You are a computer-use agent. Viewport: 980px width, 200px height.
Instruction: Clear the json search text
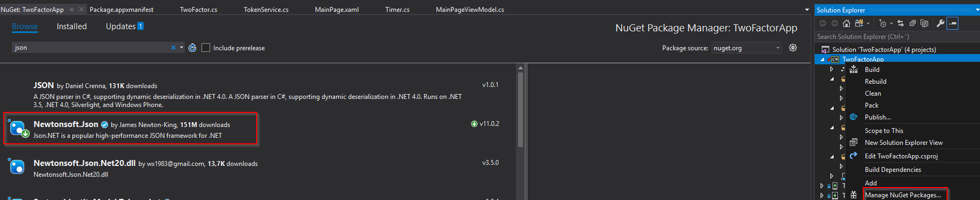pyautogui.click(x=173, y=48)
